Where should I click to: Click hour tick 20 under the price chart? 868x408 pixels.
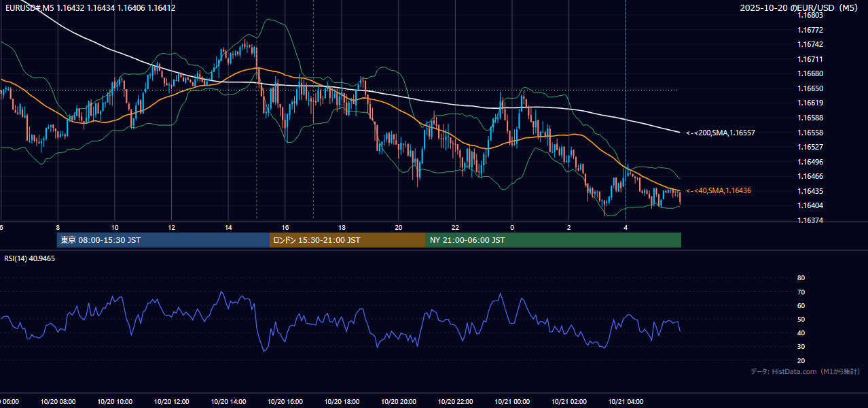(399, 228)
